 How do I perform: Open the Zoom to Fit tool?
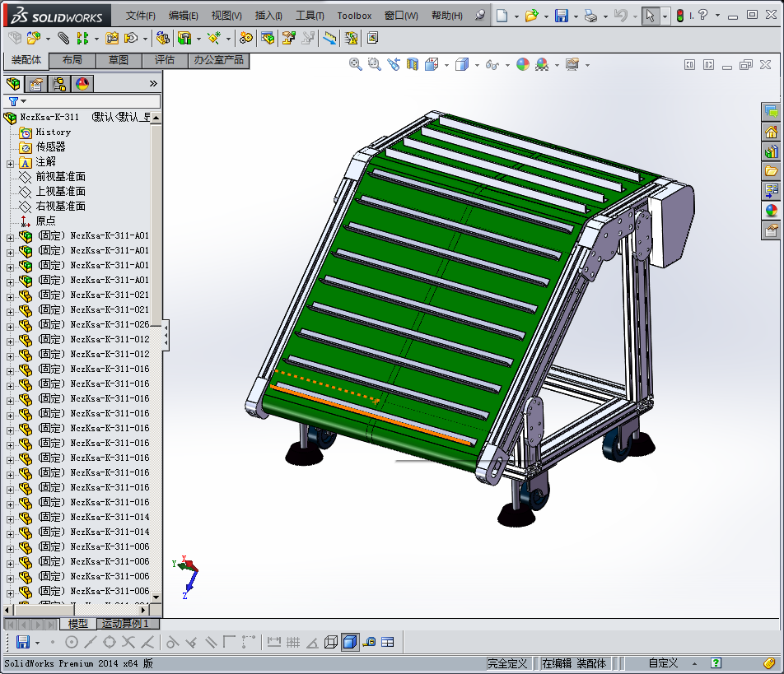click(x=356, y=64)
